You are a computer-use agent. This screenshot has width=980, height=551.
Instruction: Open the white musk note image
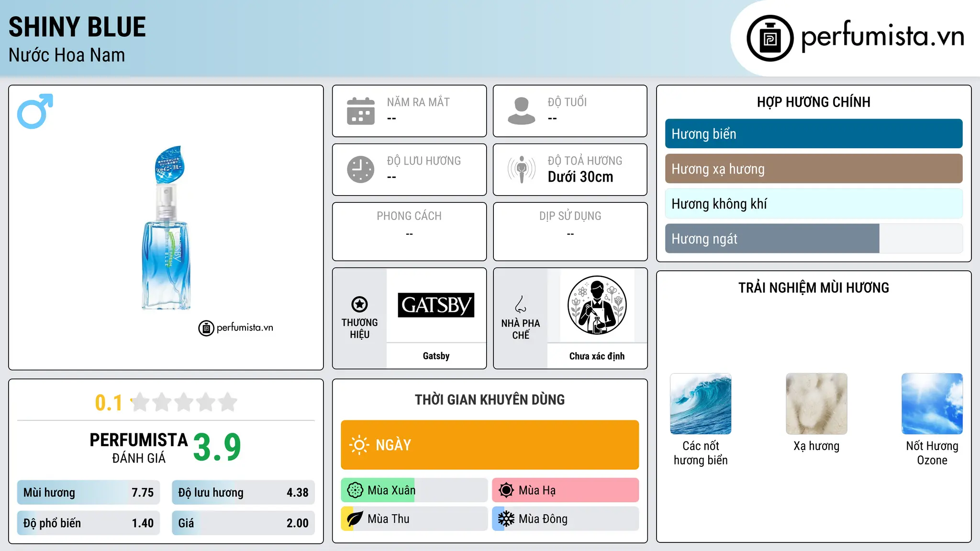point(816,404)
